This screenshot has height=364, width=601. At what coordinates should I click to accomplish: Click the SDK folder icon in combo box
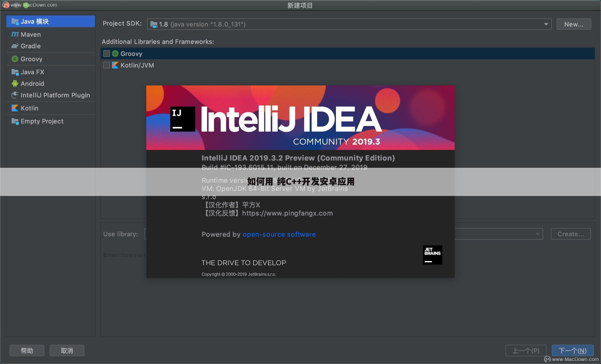154,24
